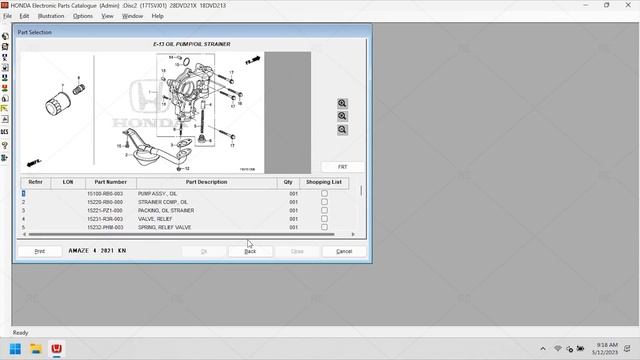The height and width of the screenshot is (360, 640).
Task: Click the lowest magnifier icon above FRT
Action: pyautogui.click(x=342, y=130)
